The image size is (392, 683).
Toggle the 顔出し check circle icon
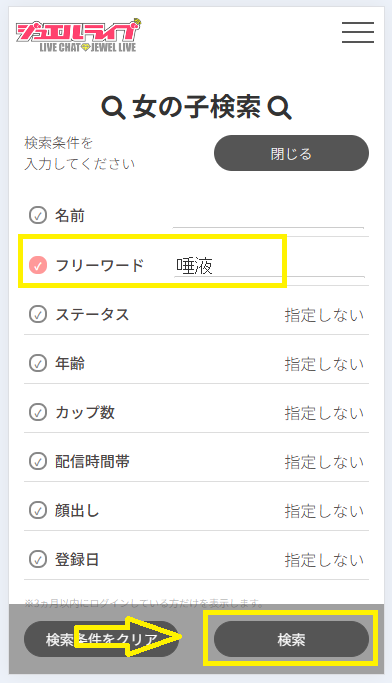38,510
